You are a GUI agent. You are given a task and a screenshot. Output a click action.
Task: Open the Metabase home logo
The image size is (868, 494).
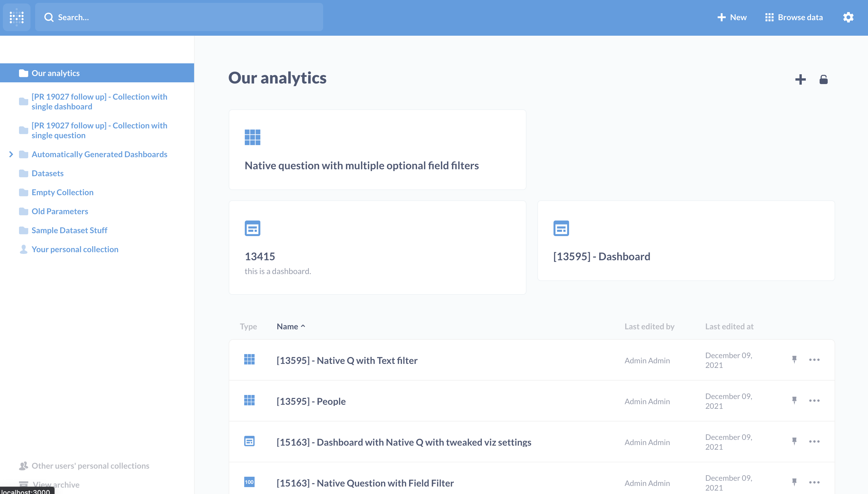(x=16, y=17)
